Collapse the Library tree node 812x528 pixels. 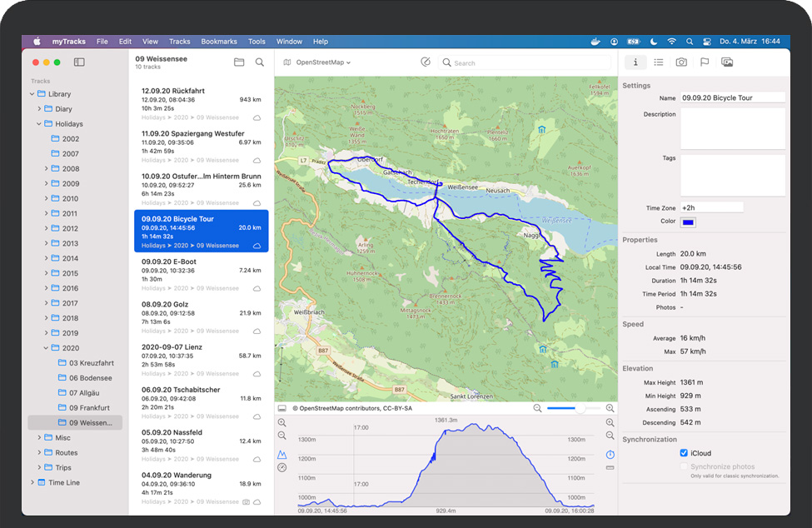tap(32, 94)
